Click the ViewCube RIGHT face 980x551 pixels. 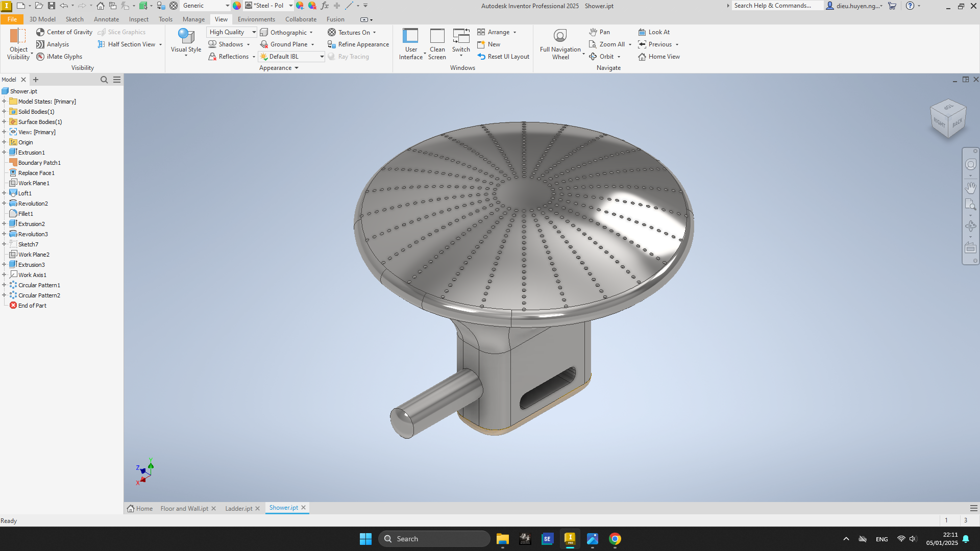click(939, 122)
